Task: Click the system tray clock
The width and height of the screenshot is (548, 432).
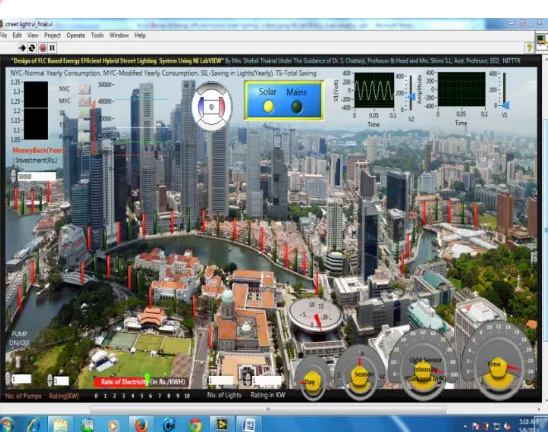Action: point(528,424)
